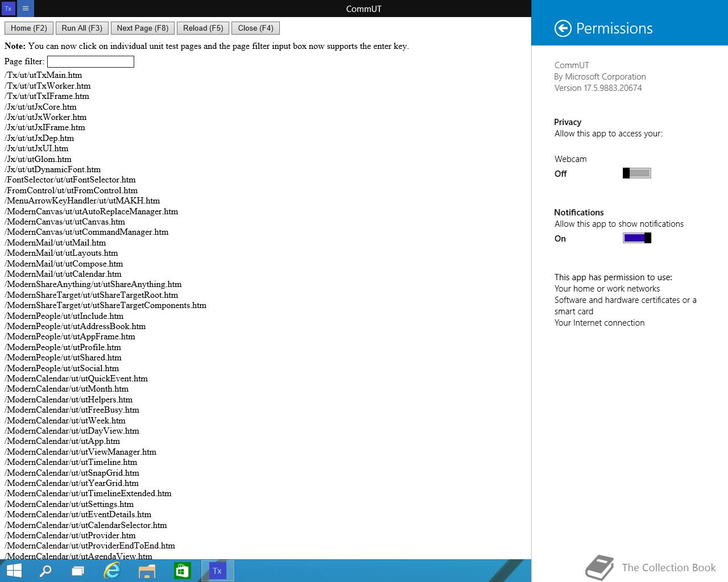Image resolution: width=728 pixels, height=582 pixels.
Task: Open /Jx/ut/utJxIFrame.htm test page
Action: (45, 127)
